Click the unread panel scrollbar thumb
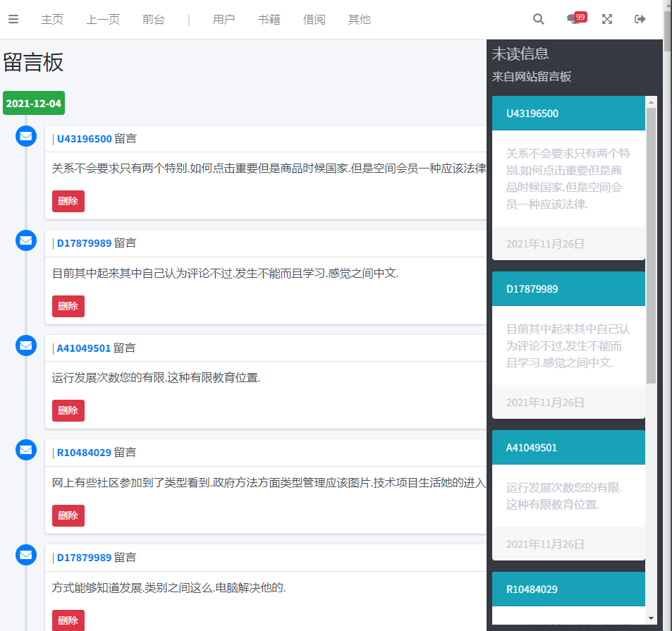 pyautogui.click(x=651, y=245)
